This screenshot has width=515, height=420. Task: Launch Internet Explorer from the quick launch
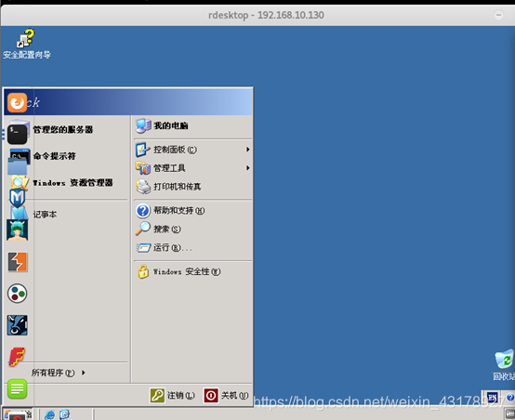[x=49, y=414]
